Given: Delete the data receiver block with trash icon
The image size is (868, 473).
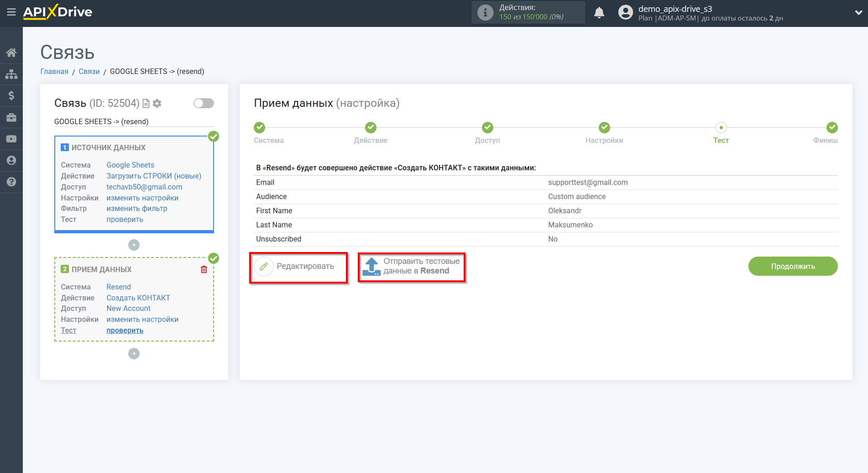Looking at the screenshot, I should [204, 269].
